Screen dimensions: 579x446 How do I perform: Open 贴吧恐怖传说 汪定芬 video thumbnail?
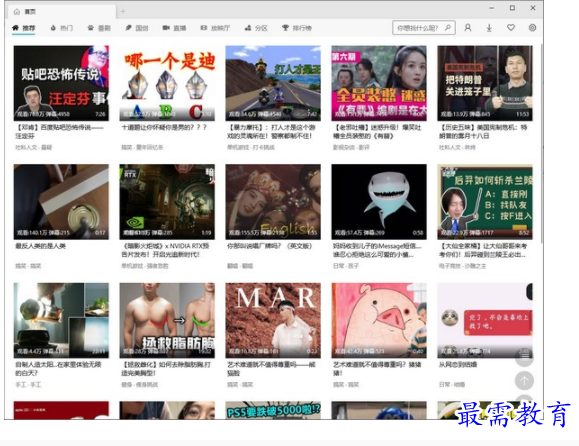tap(61, 83)
